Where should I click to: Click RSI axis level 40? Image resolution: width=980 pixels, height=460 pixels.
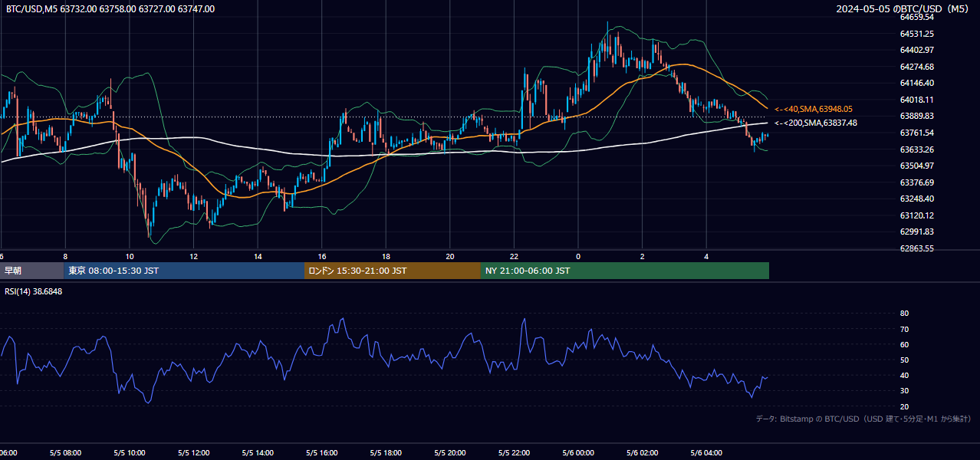point(904,376)
